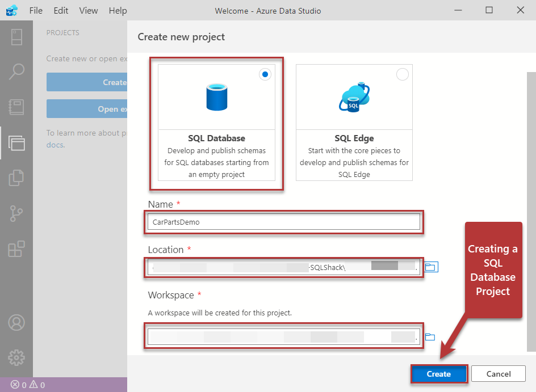The width and height of the screenshot is (536, 392).
Task: Open the File menu
Action: click(x=36, y=10)
